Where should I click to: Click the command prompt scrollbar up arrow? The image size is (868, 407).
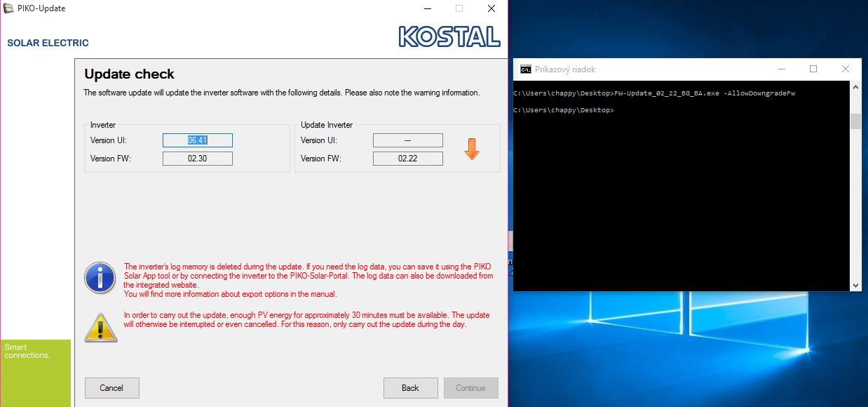[855, 86]
